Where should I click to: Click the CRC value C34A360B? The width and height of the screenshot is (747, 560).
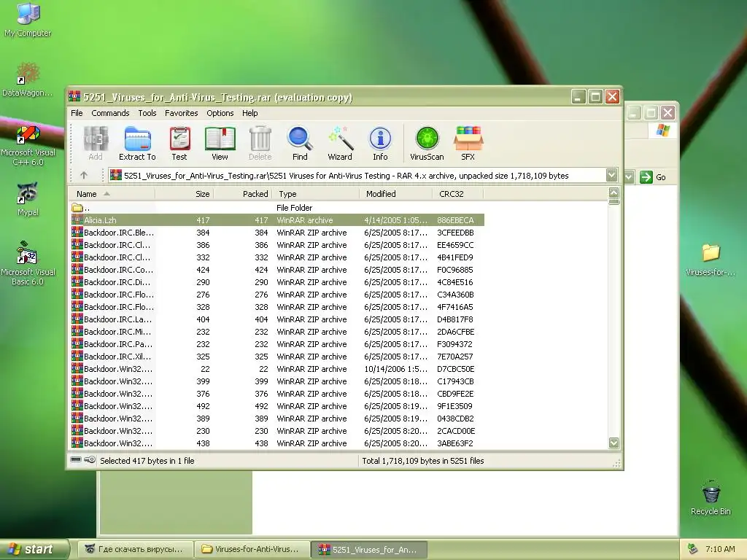455,295
